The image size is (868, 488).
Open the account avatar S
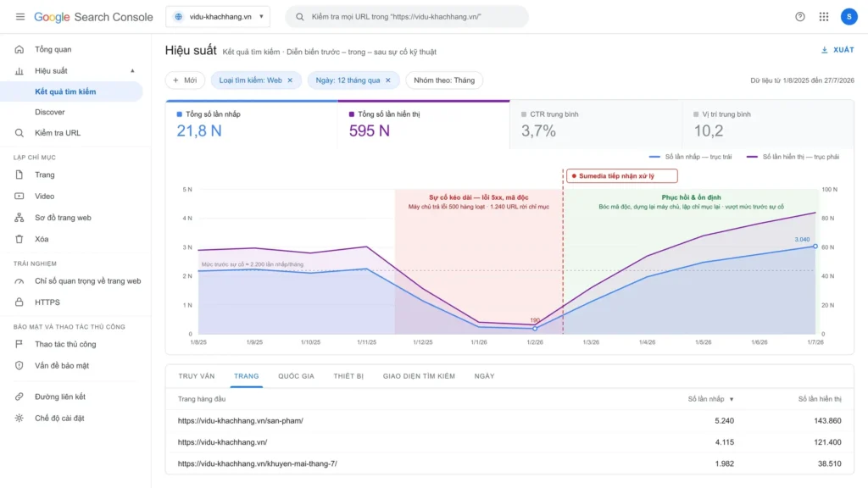pos(849,17)
